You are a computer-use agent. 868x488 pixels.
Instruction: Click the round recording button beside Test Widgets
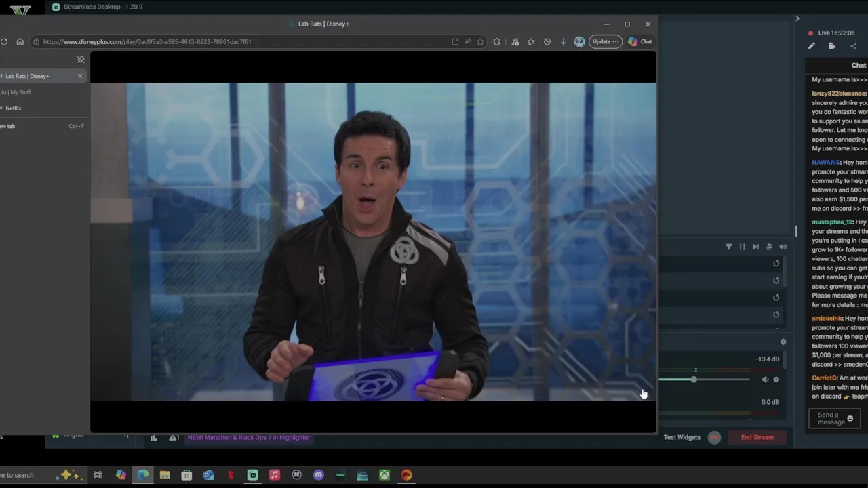pos(714,437)
